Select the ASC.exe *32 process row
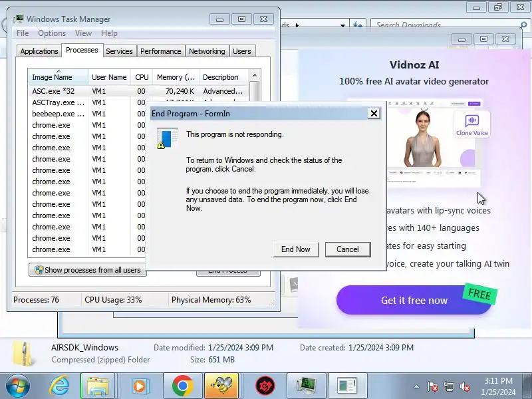The image size is (532, 399). pyautogui.click(x=138, y=91)
